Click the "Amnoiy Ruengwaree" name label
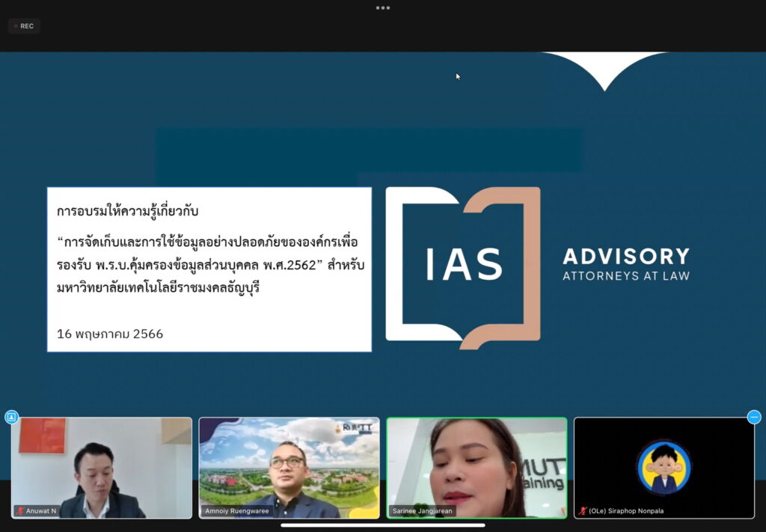766x532 pixels. click(x=237, y=511)
